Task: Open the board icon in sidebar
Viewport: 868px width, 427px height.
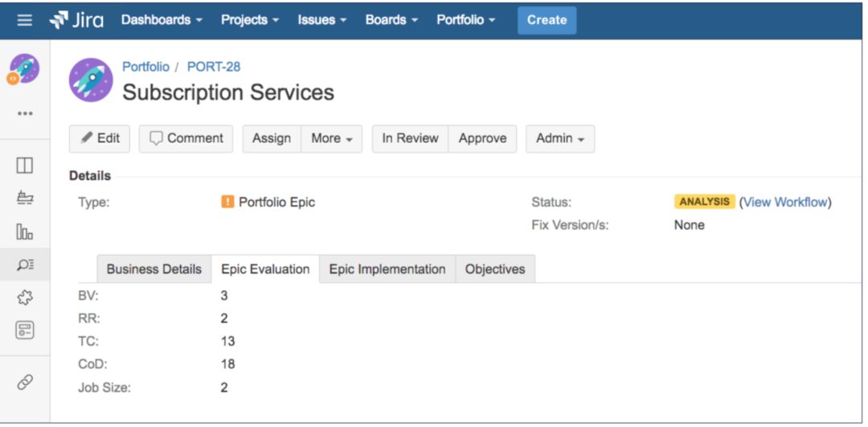Action: point(25,166)
